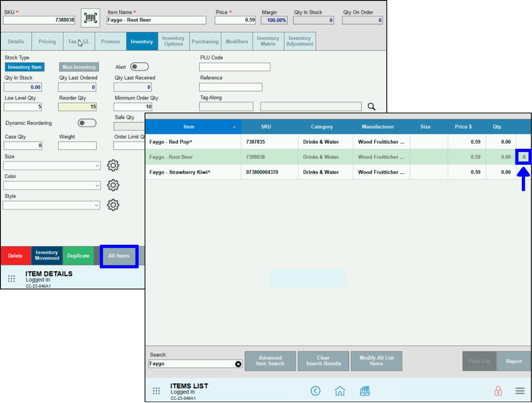Navigate back using the circled arrow icon

(x=316, y=391)
